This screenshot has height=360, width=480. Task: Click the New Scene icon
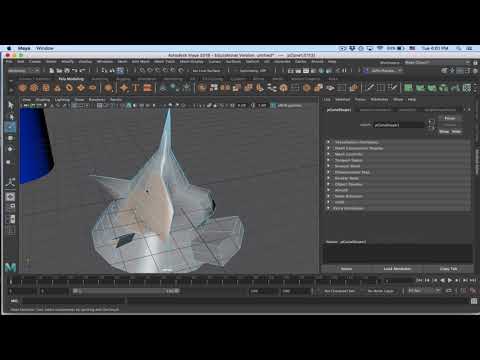pyautogui.click(x=52, y=70)
